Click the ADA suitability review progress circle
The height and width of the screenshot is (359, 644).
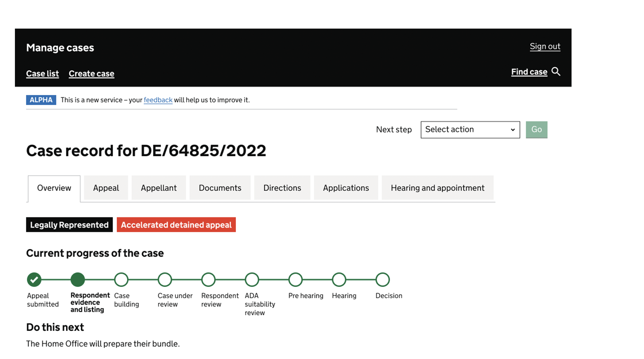point(252,279)
